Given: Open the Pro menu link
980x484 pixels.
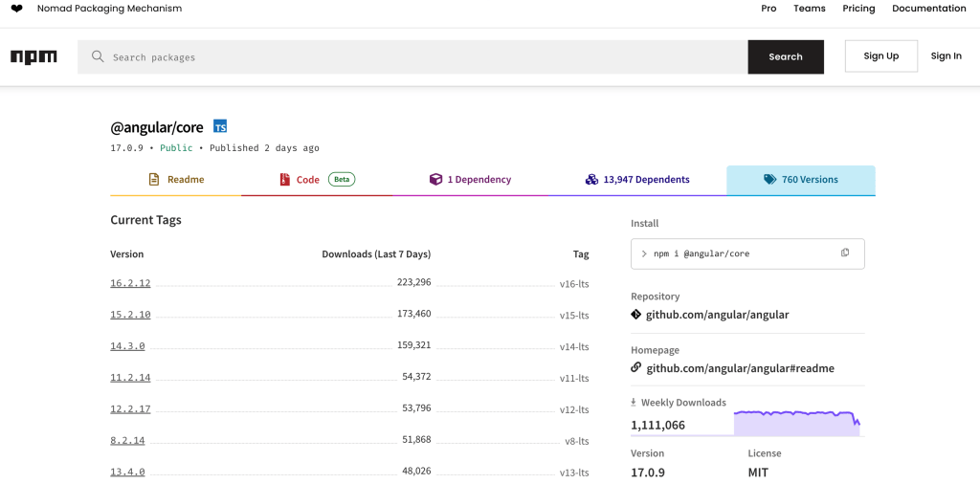Looking at the screenshot, I should point(768,9).
